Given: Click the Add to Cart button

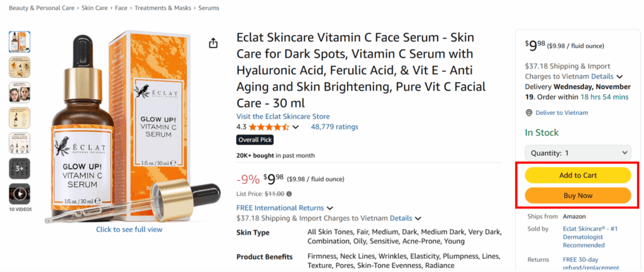Looking at the screenshot, I should 577,175.
